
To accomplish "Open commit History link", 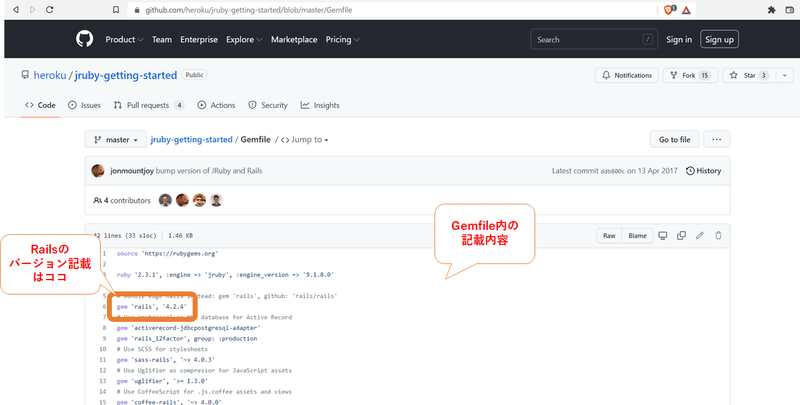I will tap(704, 171).
